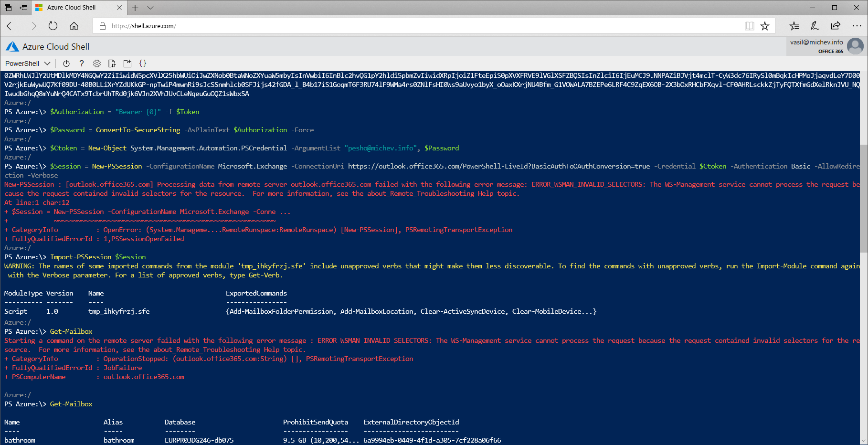Click the 'PSComputerName' error field label
This screenshot has width=868, height=445.
tap(39, 377)
